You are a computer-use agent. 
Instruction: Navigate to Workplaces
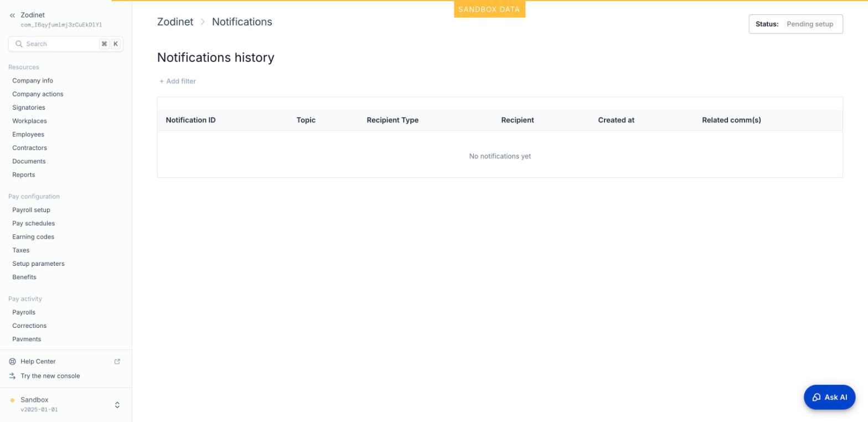(x=29, y=121)
